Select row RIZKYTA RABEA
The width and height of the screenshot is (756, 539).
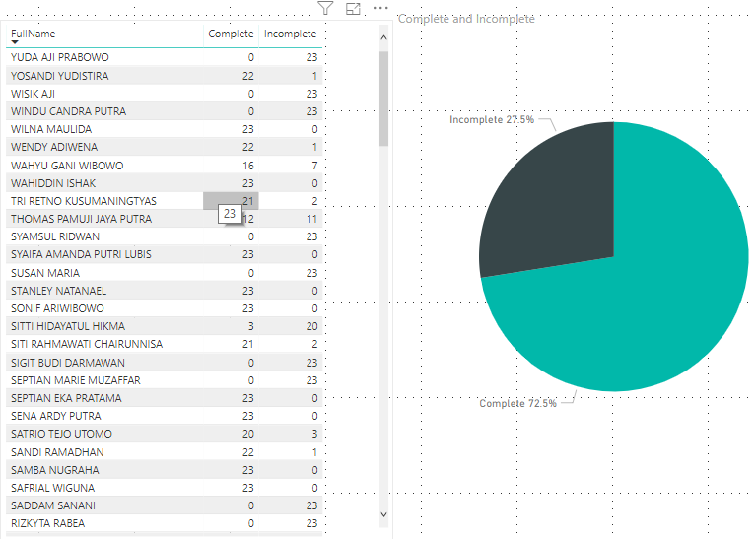[164, 523]
